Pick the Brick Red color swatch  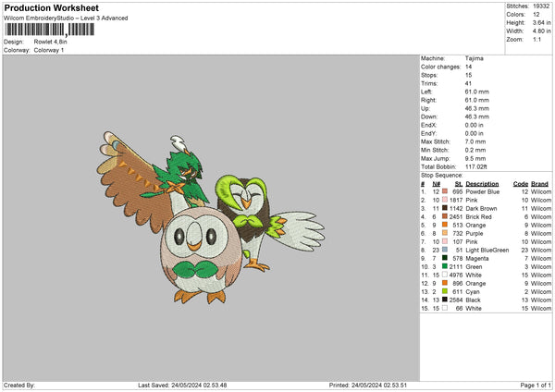(444, 217)
